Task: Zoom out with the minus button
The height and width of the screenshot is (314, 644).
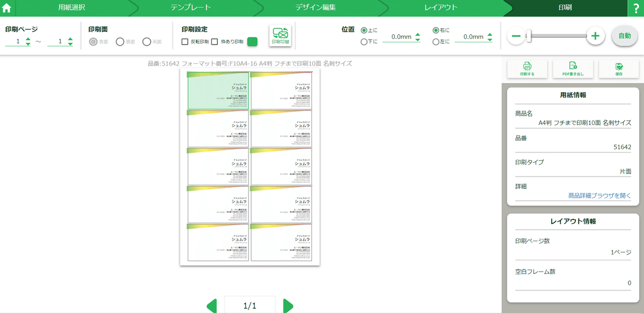Action: [516, 36]
